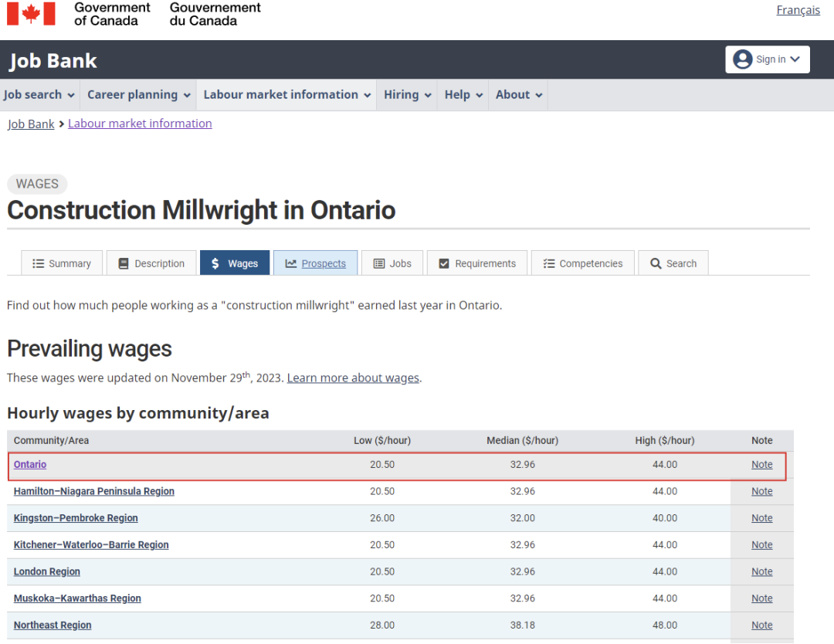The image size is (834, 644).
Task: Switch to the Competencies tab
Action: [x=583, y=263]
